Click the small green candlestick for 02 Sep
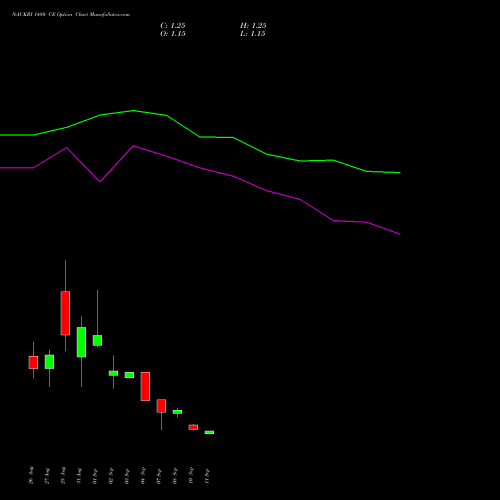Image resolution: width=500 pixels, height=500 pixels. (x=113, y=373)
